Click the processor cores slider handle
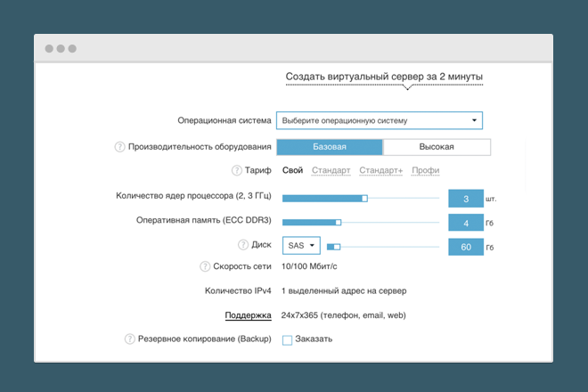Image resolution: width=588 pixels, height=392 pixels. tap(364, 199)
